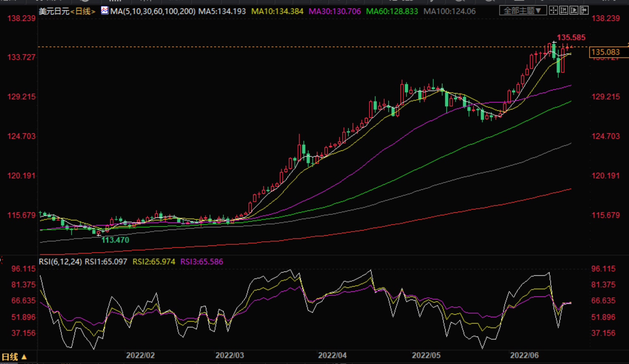Click the chart playback icon
The width and height of the screenshot is (629, 364).
pyautogui.click(x=574, y=11)
